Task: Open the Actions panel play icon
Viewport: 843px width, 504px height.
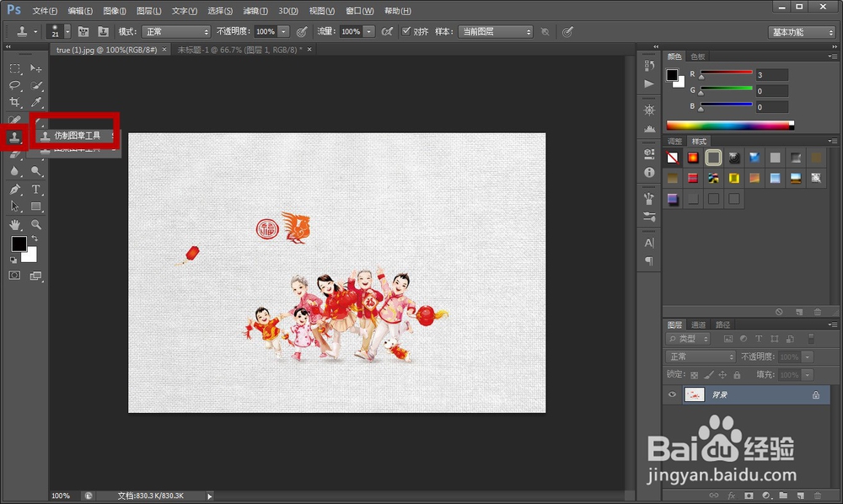Action: pyautogui.click(x=649, y=83)
